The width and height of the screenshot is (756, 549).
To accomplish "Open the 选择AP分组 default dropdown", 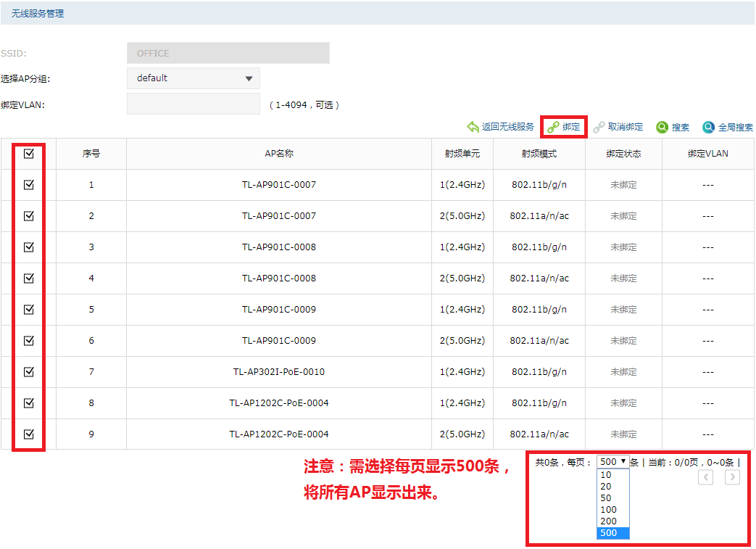I will 193,78.
